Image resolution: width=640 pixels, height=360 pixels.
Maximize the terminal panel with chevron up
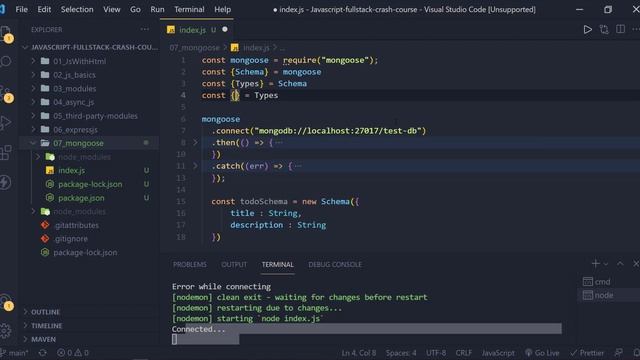(620, 264)
